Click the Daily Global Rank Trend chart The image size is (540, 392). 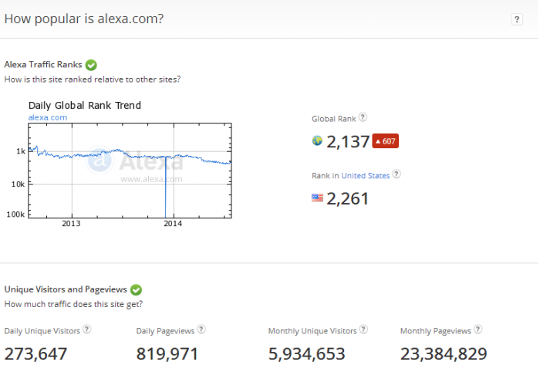(x=130, y=171)
